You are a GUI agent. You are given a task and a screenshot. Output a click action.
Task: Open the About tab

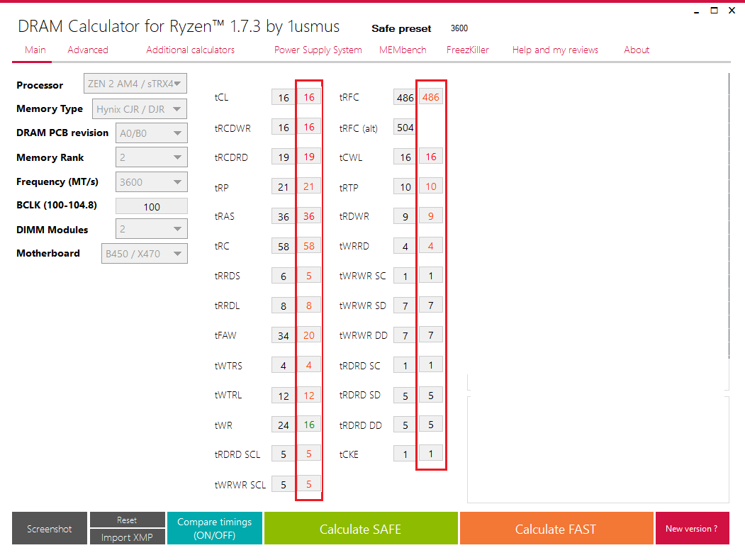point(637,50)
